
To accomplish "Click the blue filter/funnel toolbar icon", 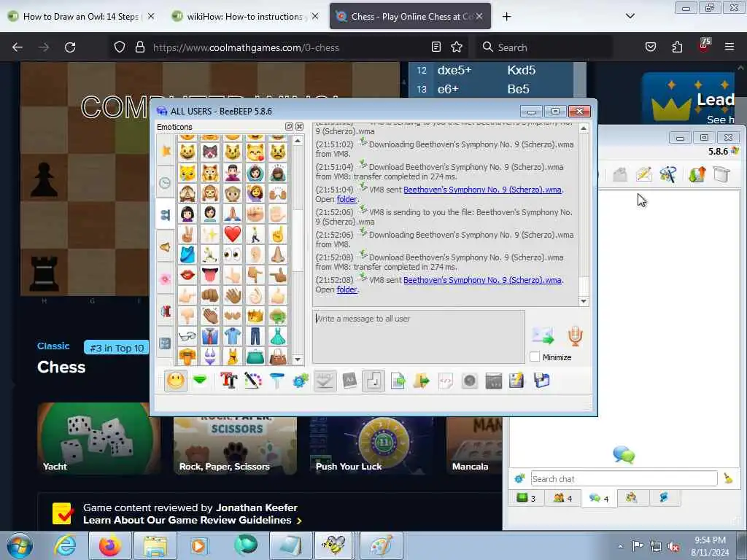I will point(276,381).
